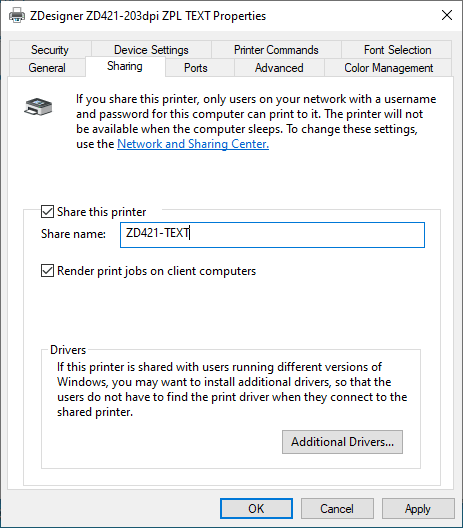The width and height of the screenshot is (463, 528).
Task: Go to the General tab
Action: pos(47,68)
